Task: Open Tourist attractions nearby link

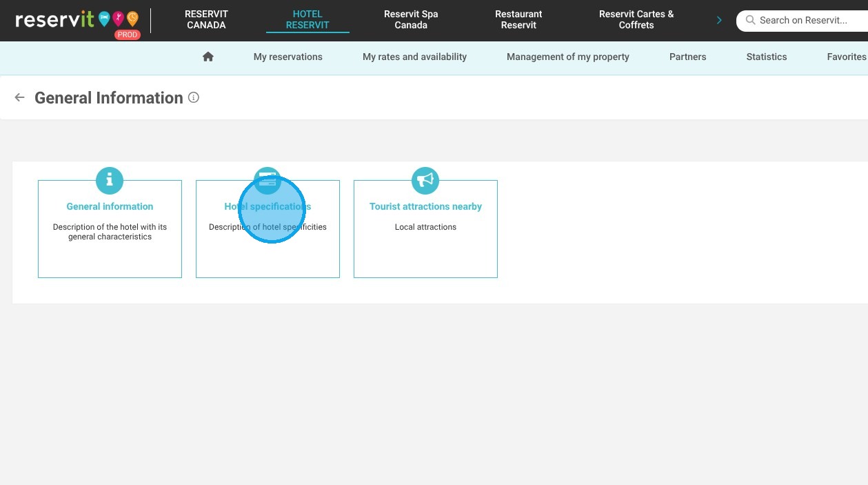Action: 425,206
